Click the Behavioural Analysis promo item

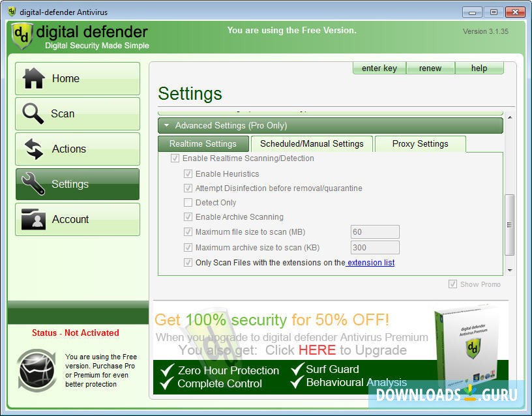pyautogui.click(x=349, y=382)
